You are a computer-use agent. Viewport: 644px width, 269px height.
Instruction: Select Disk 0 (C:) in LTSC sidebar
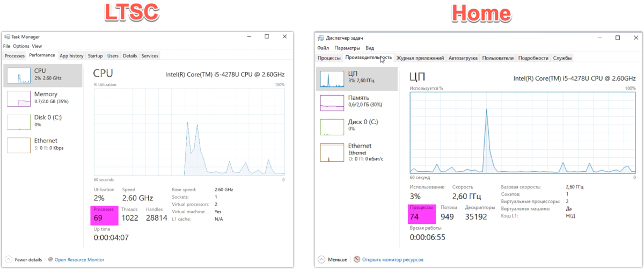(x=43, y=121)
